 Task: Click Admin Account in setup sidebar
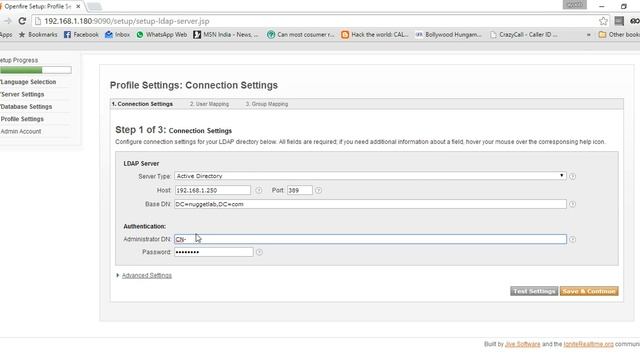click(x=21, y=131)
